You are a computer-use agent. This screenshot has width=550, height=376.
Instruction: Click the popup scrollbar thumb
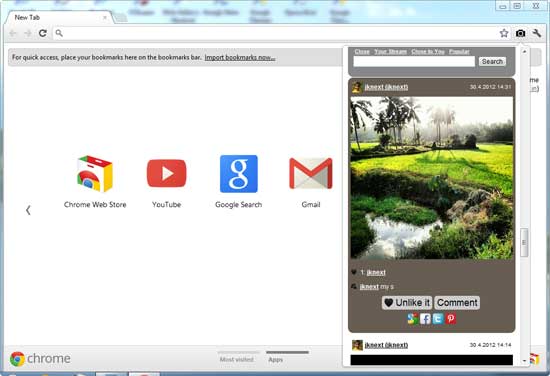pos(524,242)
